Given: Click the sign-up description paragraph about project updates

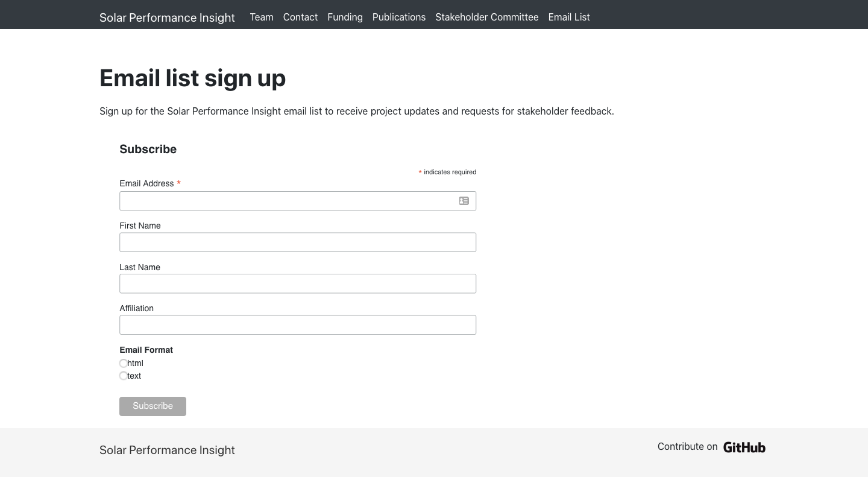Looking at the screenshot, I should [357, 111].
